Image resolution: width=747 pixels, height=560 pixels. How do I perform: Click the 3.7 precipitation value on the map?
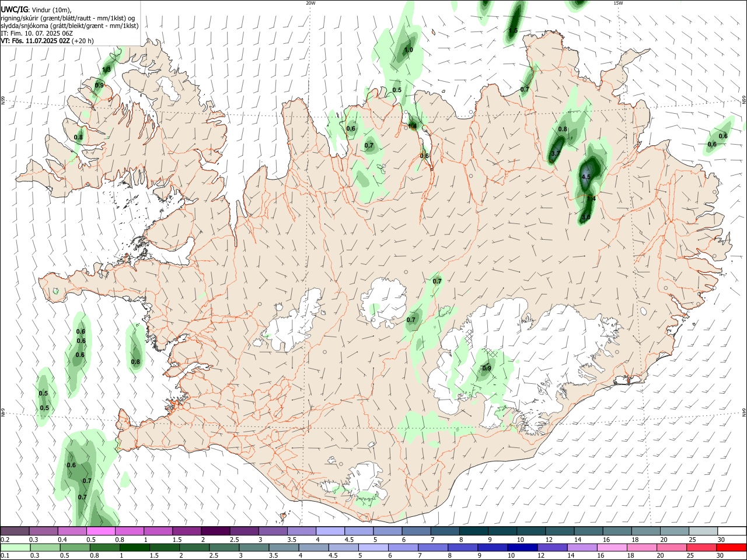coord(556,154)
